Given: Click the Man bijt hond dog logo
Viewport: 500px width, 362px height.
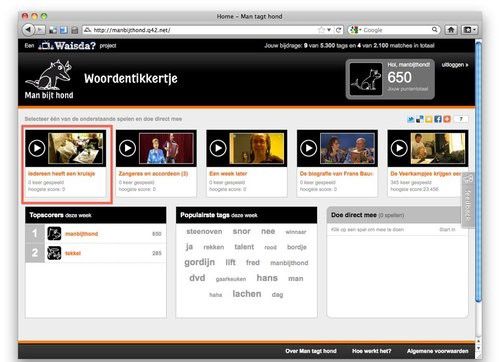Looking at the screenshot, I should (x=49, y=79).
